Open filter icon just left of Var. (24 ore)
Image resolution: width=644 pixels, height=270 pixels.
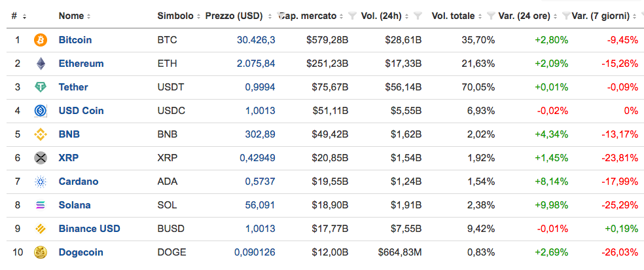(x=491, y=15)
